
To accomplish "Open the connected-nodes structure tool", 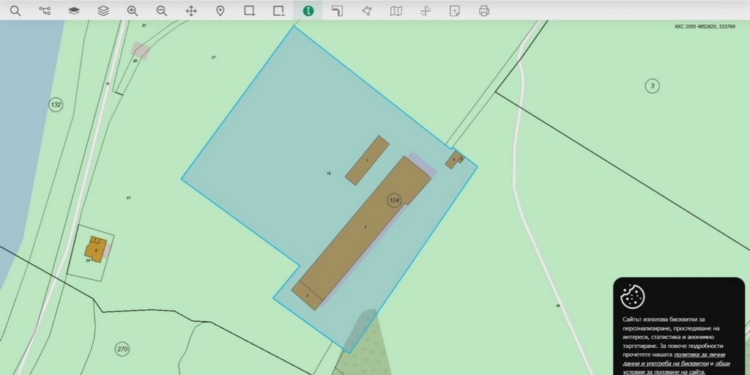I will pos(44,11).
